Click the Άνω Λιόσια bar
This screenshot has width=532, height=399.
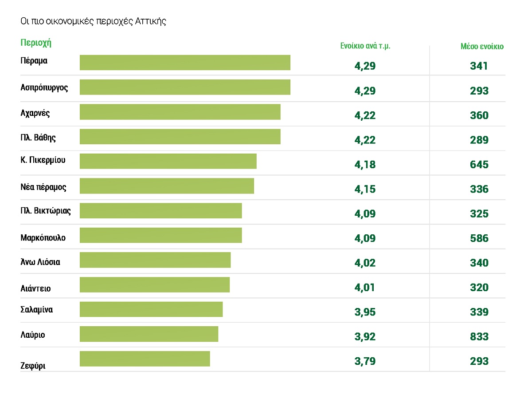[x=155, y=260]
